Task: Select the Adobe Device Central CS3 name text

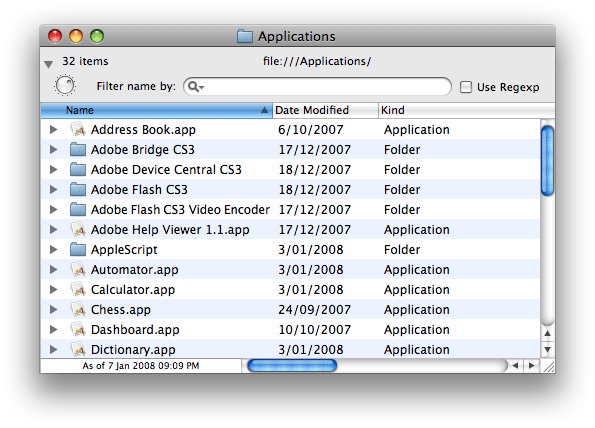Action: click(x=166, y=170)
